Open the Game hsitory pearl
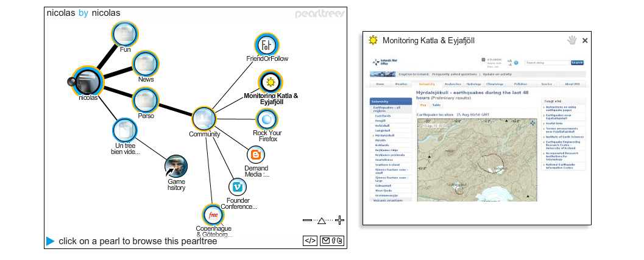 tap(176, 166)
